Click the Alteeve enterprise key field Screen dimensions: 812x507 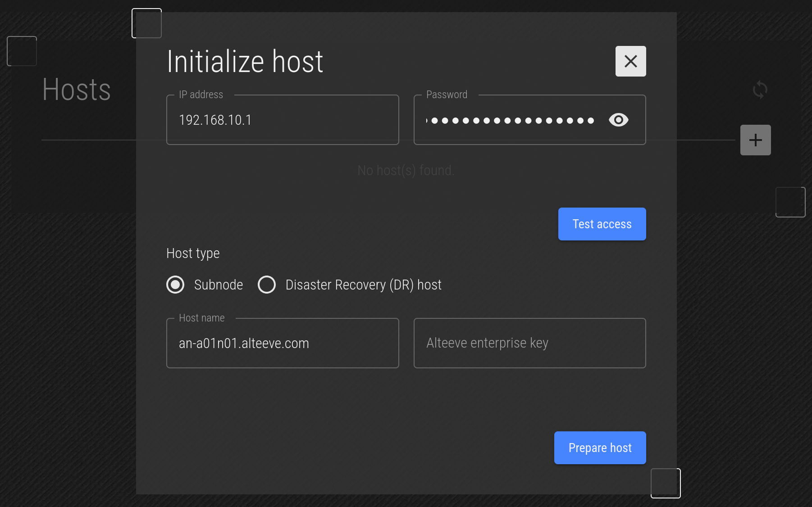[529, 343]
